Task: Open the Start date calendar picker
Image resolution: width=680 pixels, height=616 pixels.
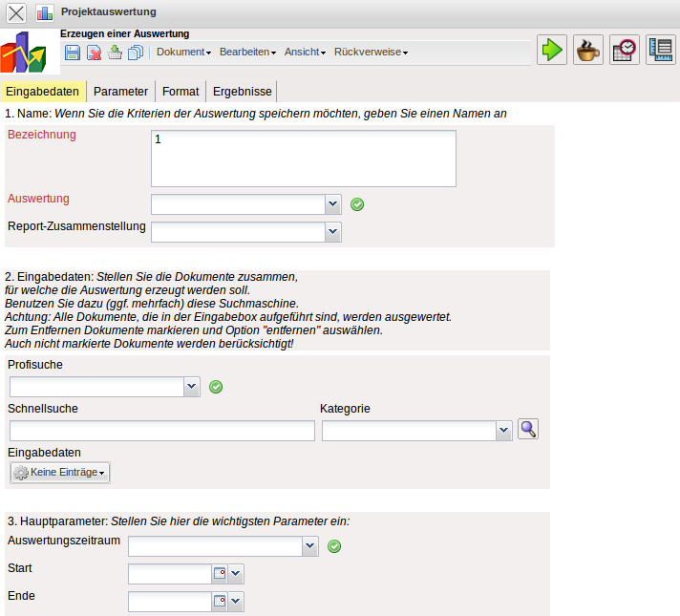Action: 219,574
